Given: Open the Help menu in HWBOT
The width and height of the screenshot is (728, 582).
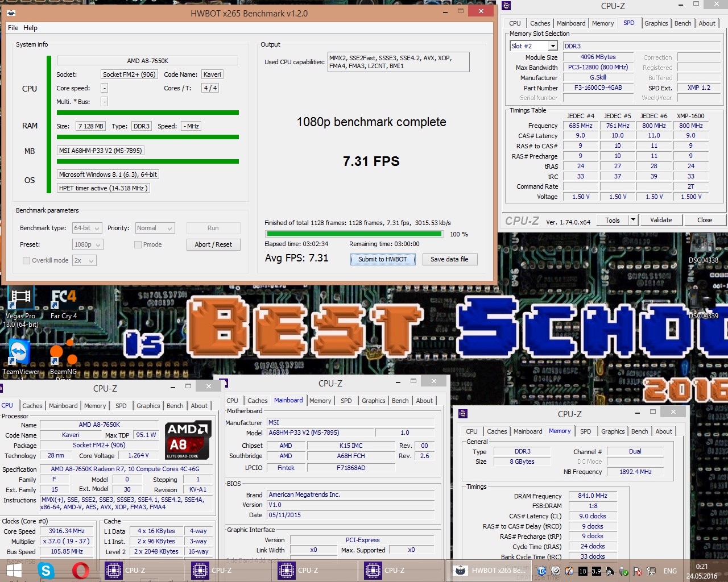Looking at the screenshot, I should coord(31,28).
